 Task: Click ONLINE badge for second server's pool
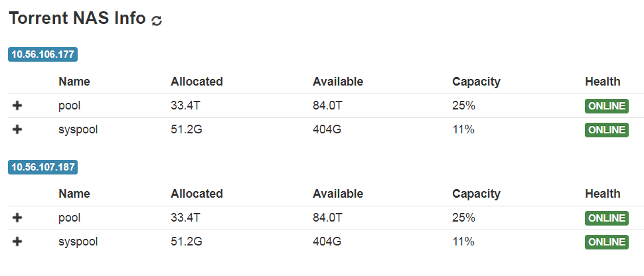(606, 218)
